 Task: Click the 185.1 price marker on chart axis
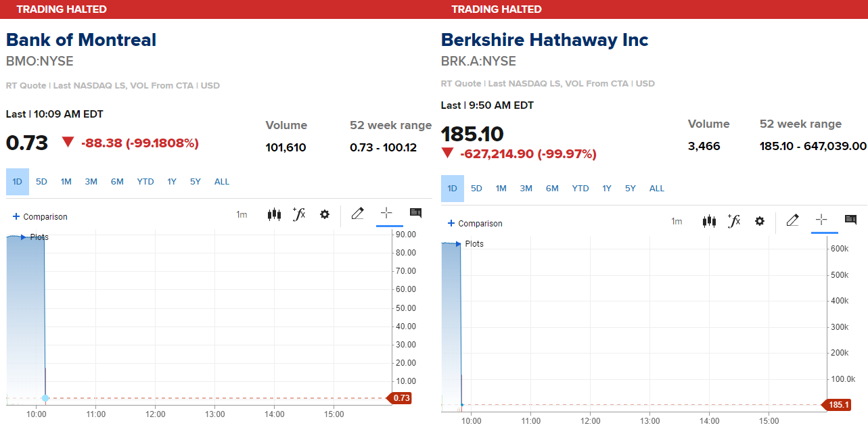(x=836, y=405)
